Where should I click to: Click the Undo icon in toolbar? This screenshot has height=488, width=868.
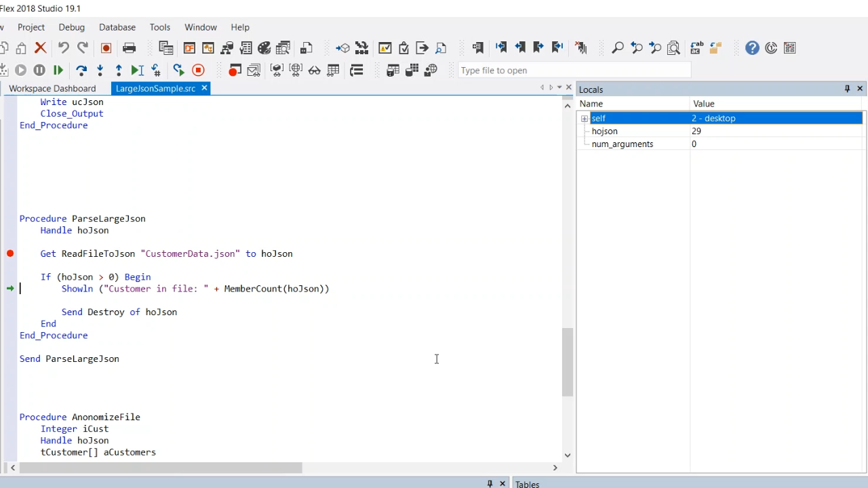pyautogui.click(x=64, y=48)
